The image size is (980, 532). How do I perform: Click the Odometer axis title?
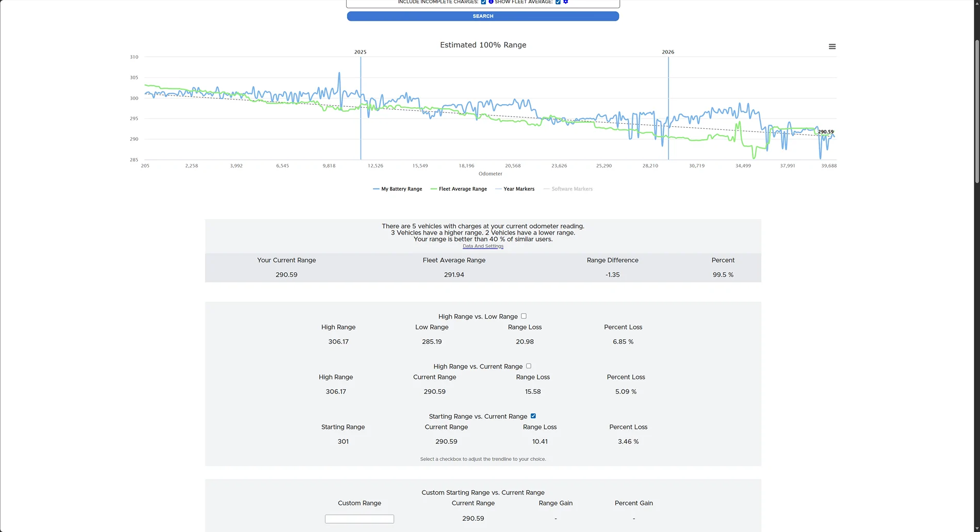490,174
